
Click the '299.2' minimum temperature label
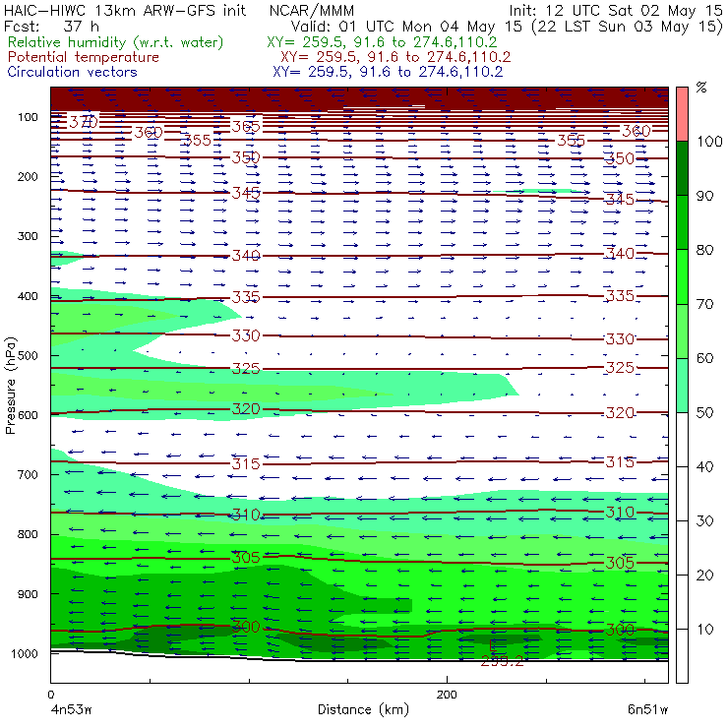(x=502, y=661)
